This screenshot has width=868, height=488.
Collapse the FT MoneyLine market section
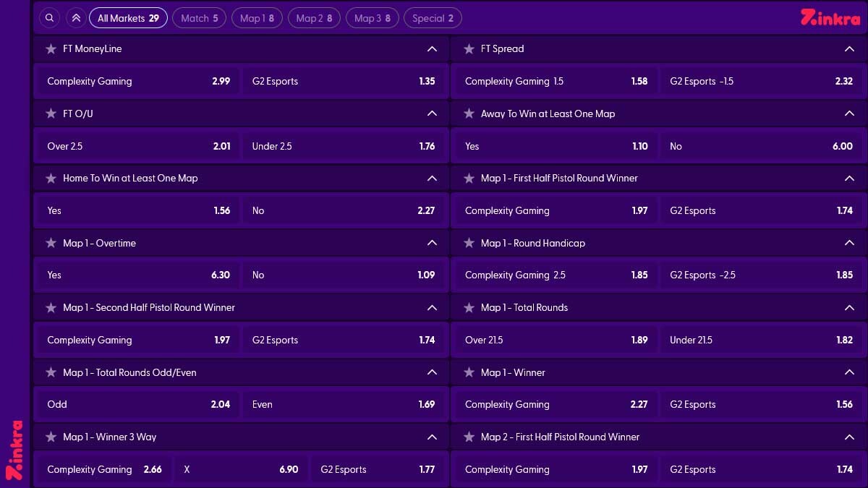click(x=432, y=49)
